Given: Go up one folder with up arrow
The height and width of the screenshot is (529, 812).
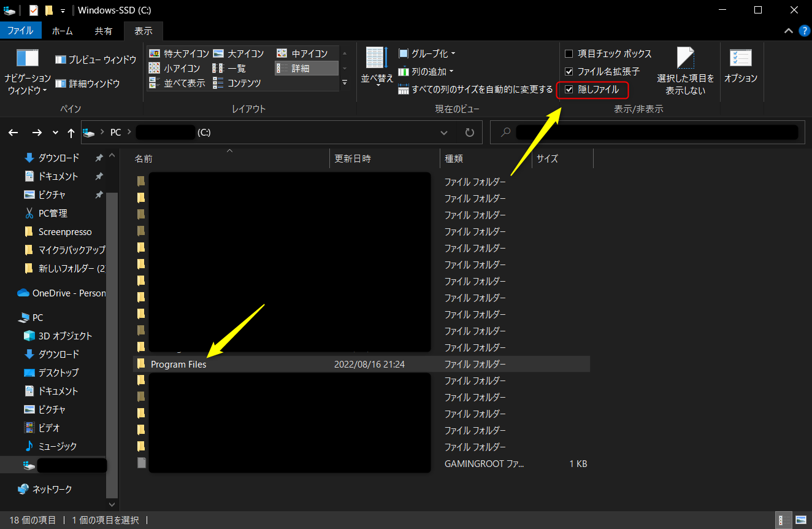Looking at the screenshot, I should point(71,133).
